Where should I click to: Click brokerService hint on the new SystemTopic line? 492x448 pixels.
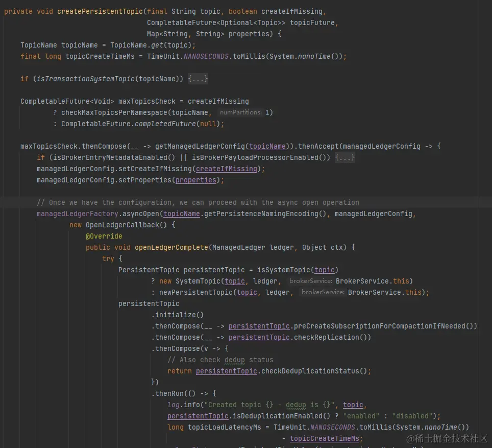pyautogui.click(x=311, y=281)
